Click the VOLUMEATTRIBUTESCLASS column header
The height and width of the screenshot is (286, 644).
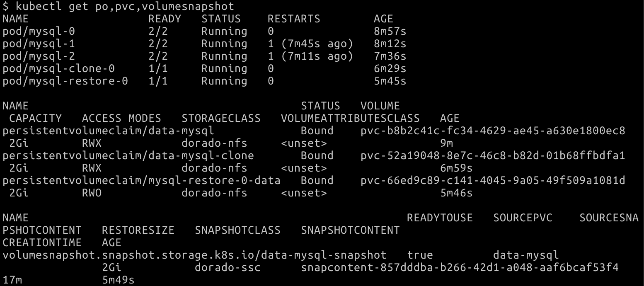[350, 118]
